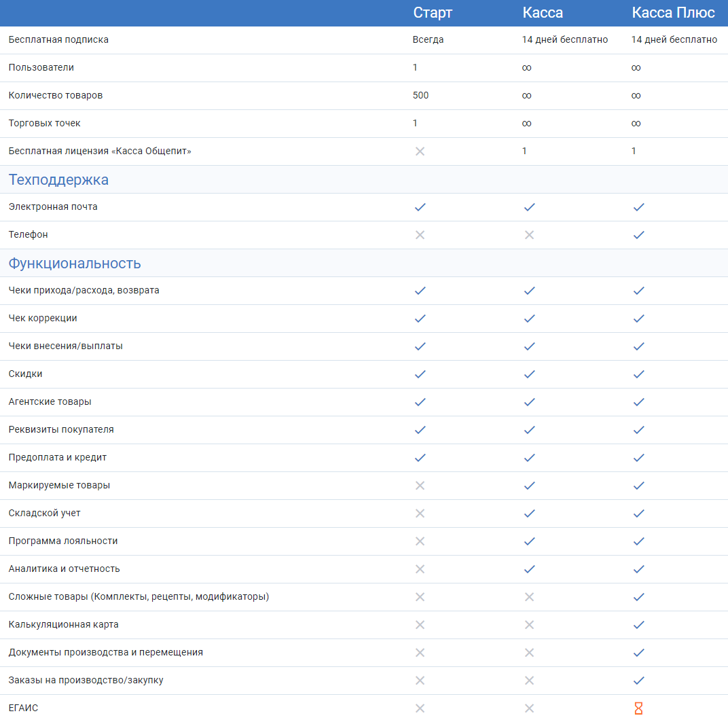Select the Касса Плюс column header
The height and width of the screenshot is (720, 728).
pos(673,12)
